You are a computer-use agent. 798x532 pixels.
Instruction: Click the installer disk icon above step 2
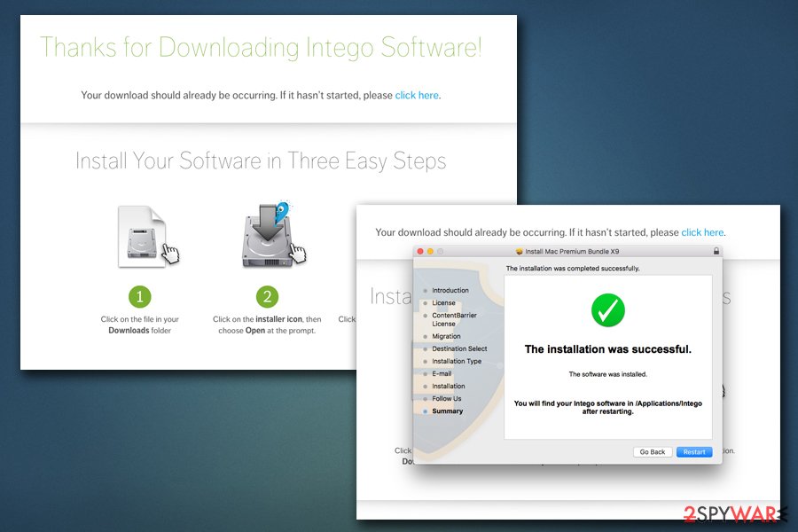point(273,235)
